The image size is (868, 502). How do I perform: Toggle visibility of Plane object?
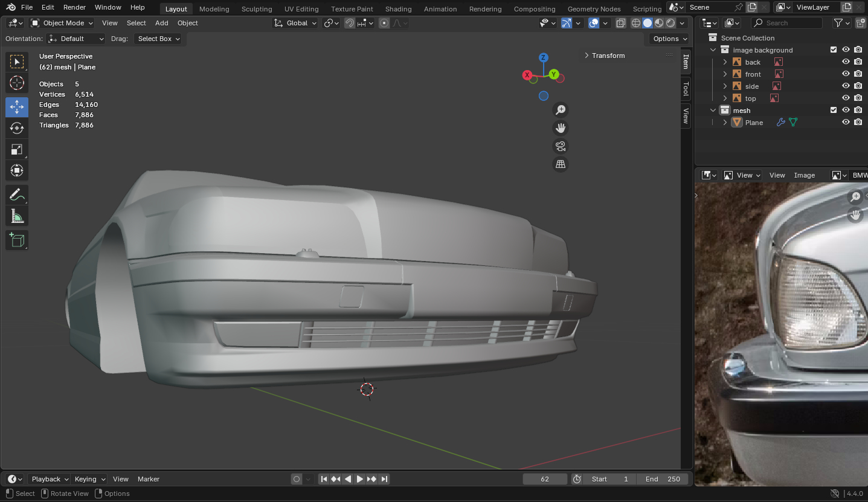tap(846, 123)
